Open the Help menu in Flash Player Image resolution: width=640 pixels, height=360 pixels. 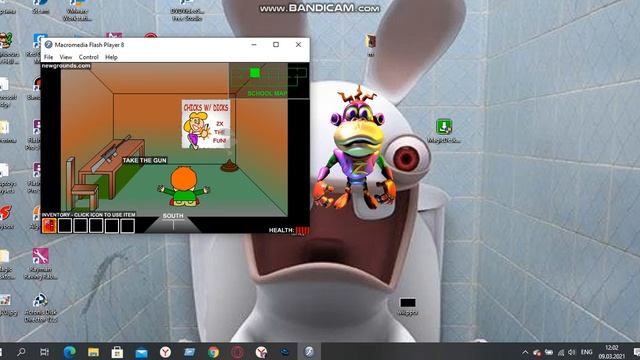tap(111, 57)
